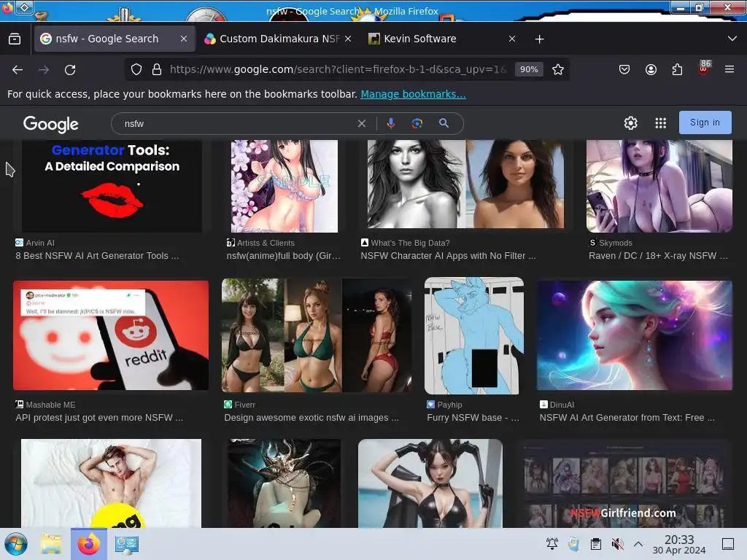Click the show desktop button
This screenshot has height=560, width=747.
(x=728, y=544)
